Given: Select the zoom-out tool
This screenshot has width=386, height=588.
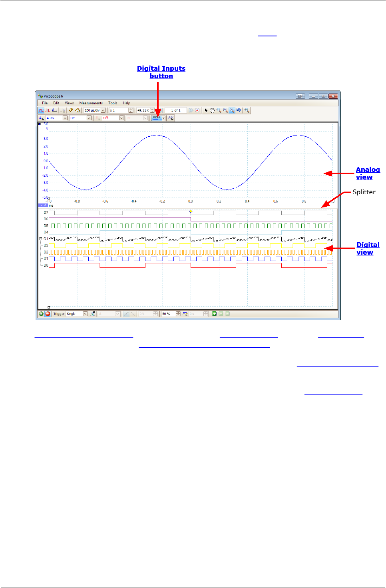Looking at the screenshot, I should click(x=232, y=110).
